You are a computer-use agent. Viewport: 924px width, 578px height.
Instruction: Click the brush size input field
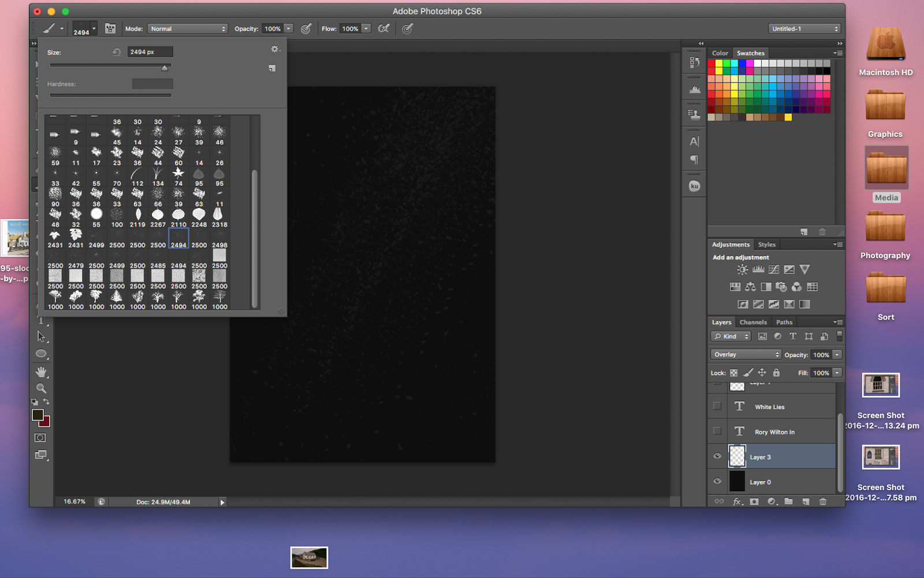pos(150,52)
